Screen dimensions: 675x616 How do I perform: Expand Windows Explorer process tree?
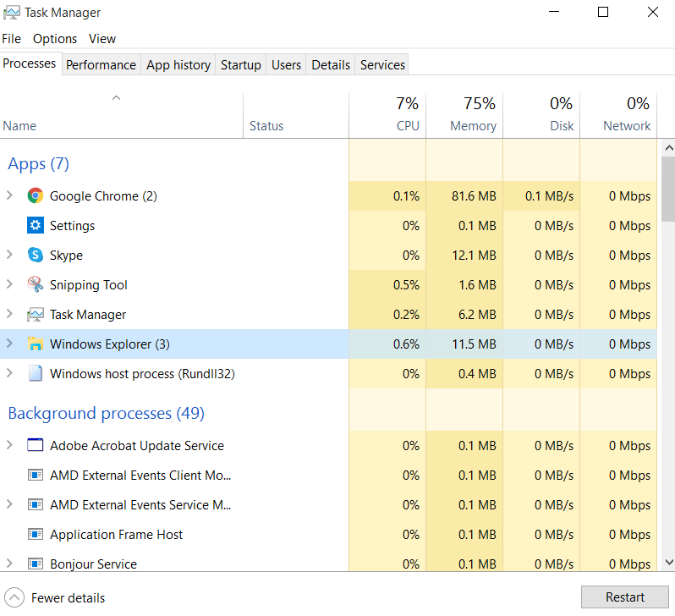point(10,344)
